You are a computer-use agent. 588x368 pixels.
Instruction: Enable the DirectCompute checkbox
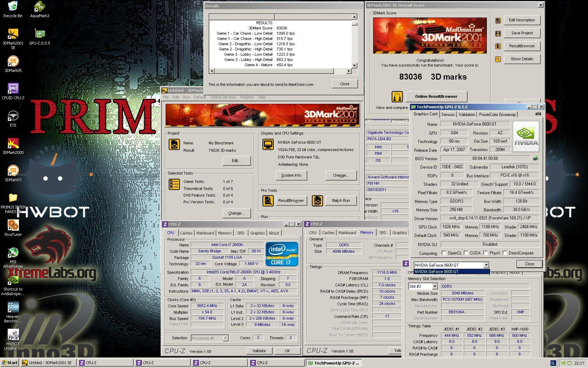505,253
